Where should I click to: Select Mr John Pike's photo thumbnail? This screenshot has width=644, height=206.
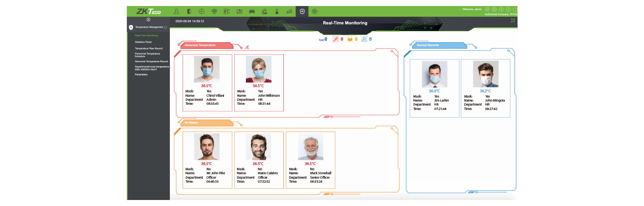(207, 147)
